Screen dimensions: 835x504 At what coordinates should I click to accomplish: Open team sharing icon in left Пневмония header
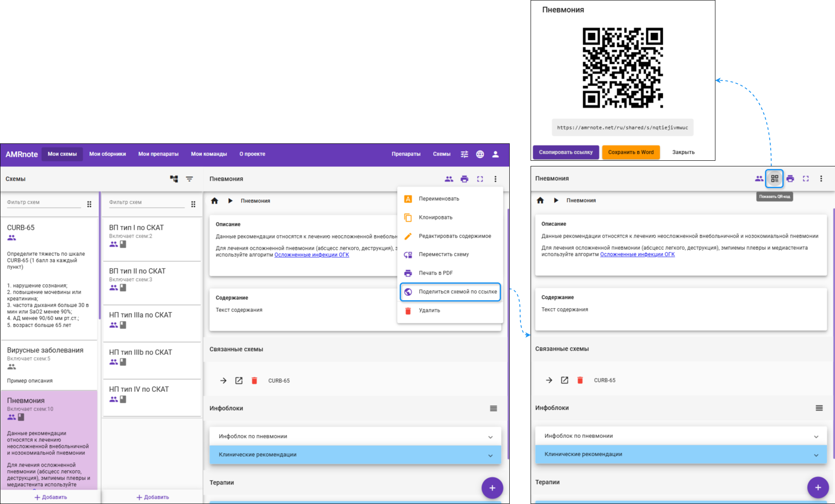pos(449,179)
